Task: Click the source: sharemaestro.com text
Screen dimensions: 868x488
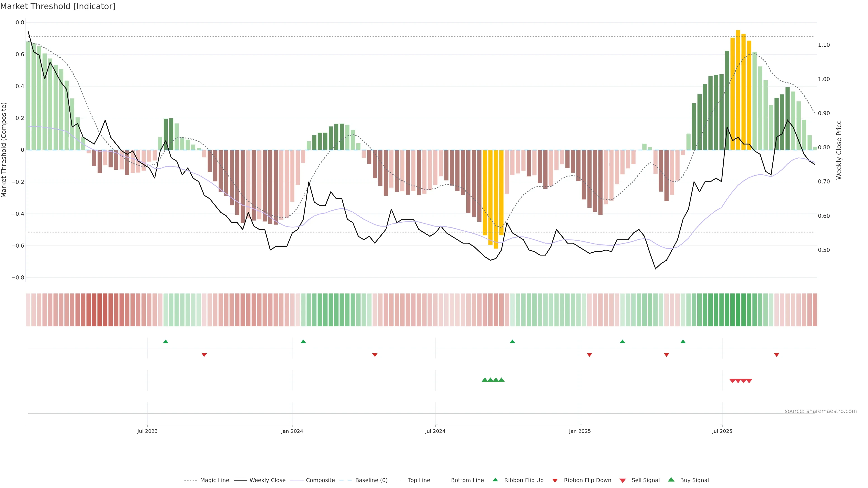Action: tap(821, 411)
